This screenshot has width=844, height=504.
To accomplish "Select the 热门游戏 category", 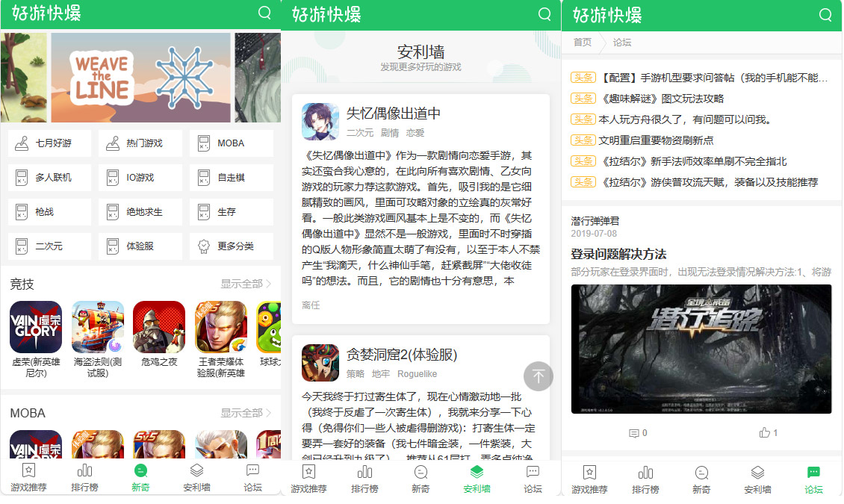I will tap(140, 143).
